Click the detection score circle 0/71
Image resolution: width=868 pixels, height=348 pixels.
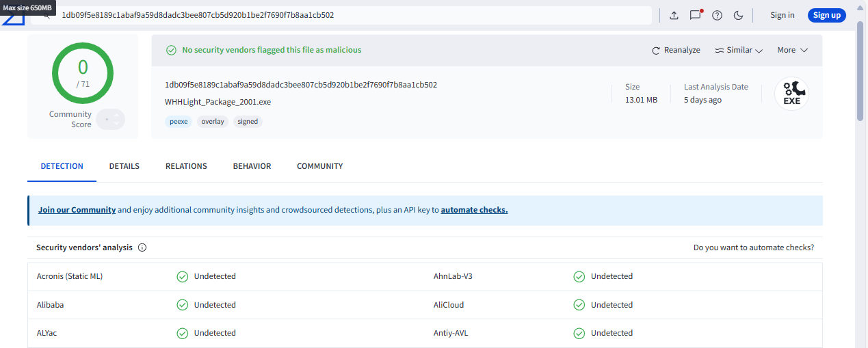[x=83, y=73]
